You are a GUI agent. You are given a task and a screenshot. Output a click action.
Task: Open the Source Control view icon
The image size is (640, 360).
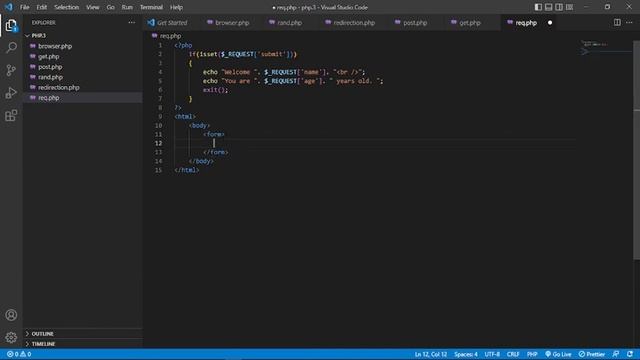pos(11,70)
